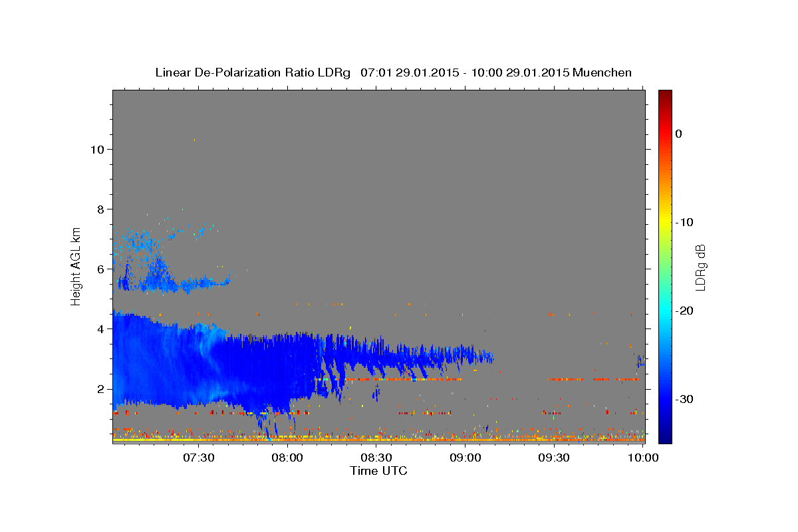The height and width of the screenshot is (532, 798).
Task: Click the 09:00 time tick label
Action: 465,458
